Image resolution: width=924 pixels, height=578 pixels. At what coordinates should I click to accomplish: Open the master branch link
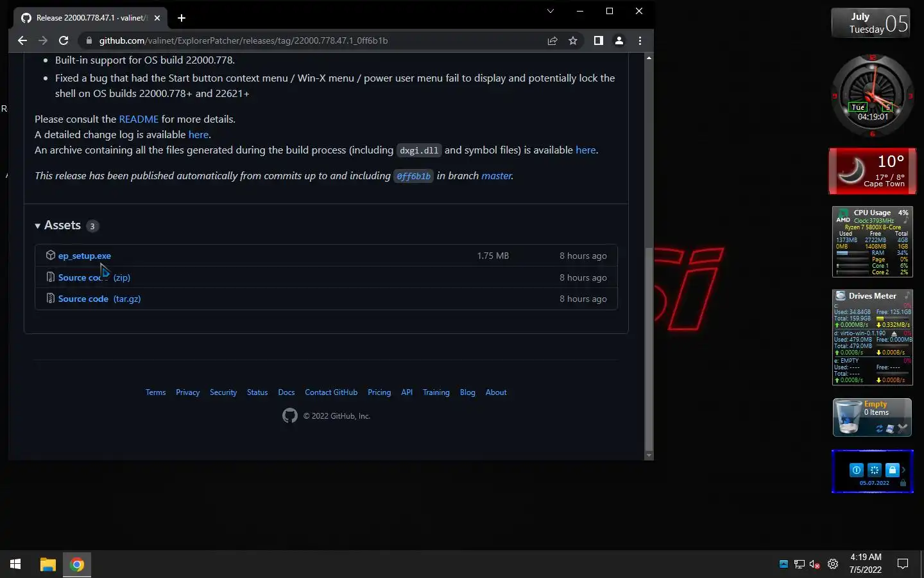pos(497,175)
